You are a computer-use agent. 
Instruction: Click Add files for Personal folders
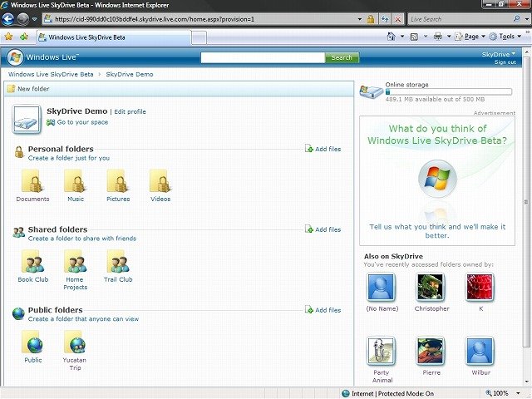(323, 149)
